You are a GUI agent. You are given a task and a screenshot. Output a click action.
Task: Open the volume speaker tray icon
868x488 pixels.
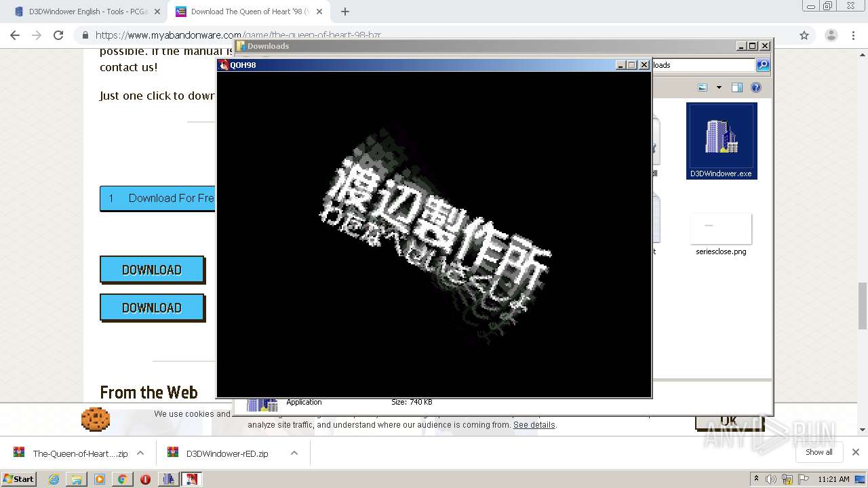click(771, 479)
